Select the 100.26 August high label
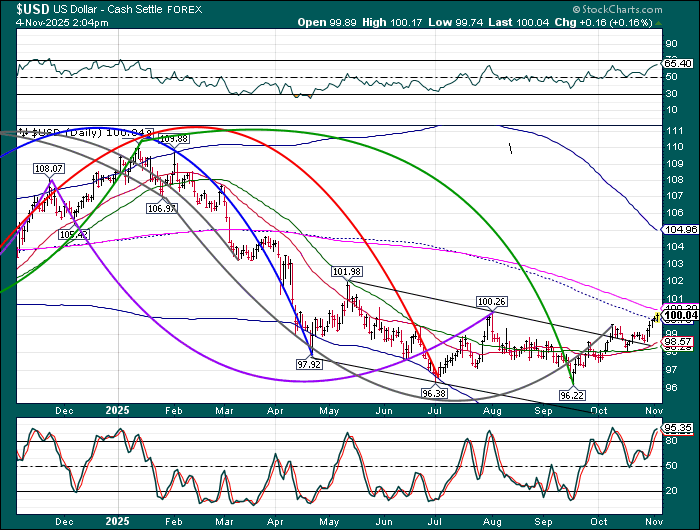Image resolution: width=700 pixels, height=530 pixels. point(491,301)
